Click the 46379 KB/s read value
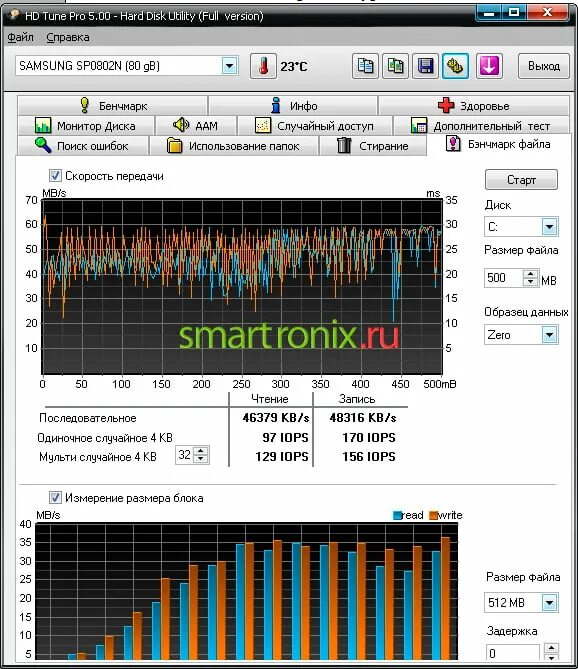The width and height of the screenshot is (578, 669). point(276,418)
